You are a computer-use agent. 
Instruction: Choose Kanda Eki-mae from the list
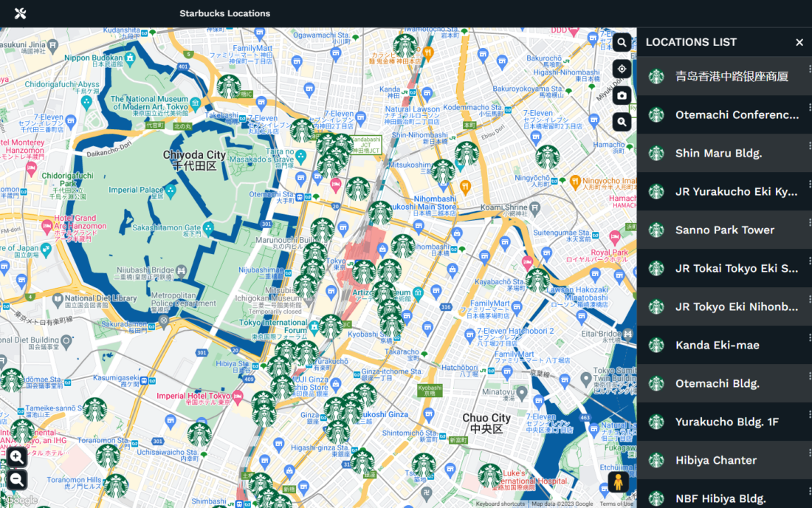coord(724,345)
